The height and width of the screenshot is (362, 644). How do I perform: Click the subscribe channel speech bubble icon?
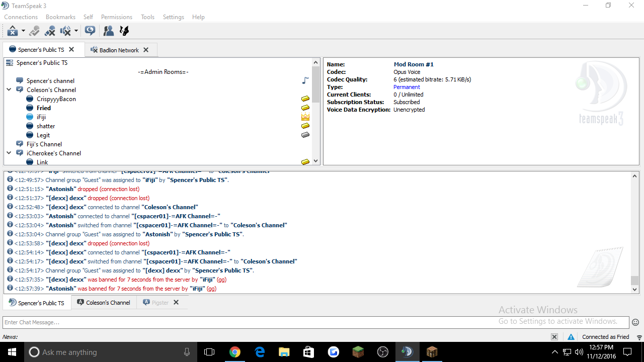pyautogui.click(x=90, y=31)
